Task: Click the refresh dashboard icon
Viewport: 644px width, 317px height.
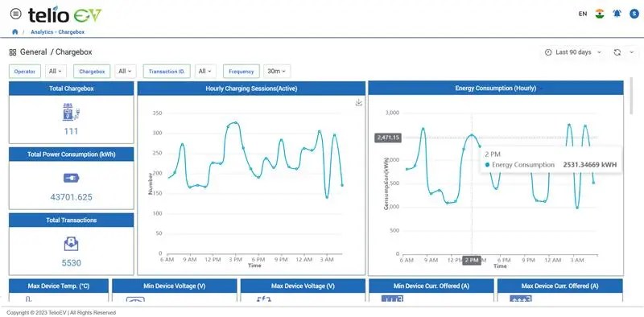Action: coord(617,52)
